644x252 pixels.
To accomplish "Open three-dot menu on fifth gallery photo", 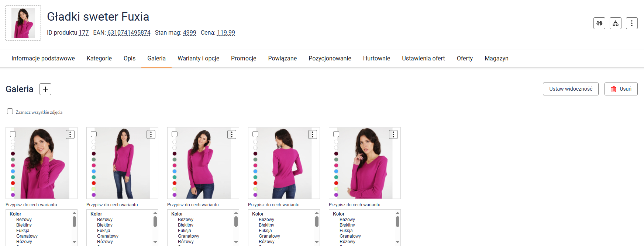I will click(393, 134).
